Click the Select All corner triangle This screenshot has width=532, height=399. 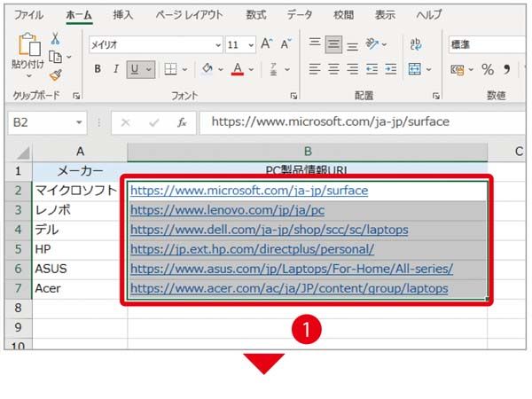point(23,153)
